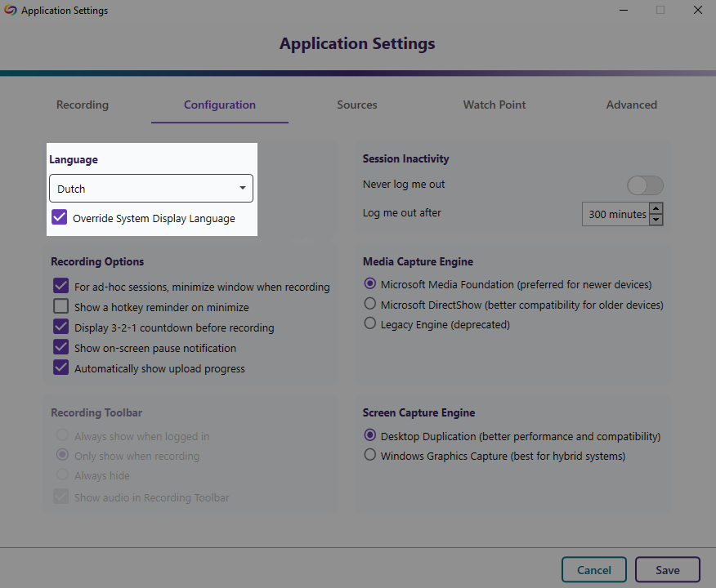Image resolution: width=716 pixels, height=588 pixels.
Task: Uncheck Show on-screen pause notification
Action: point(60,346)
